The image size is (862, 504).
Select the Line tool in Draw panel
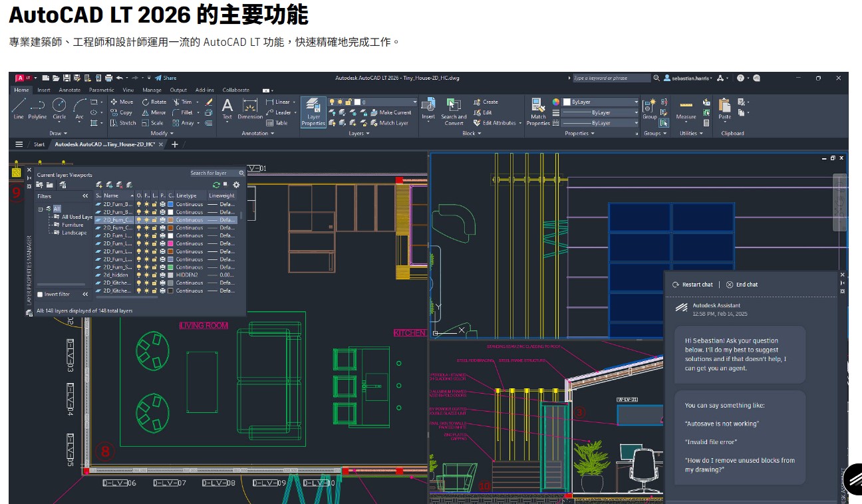tap(19, 108)
